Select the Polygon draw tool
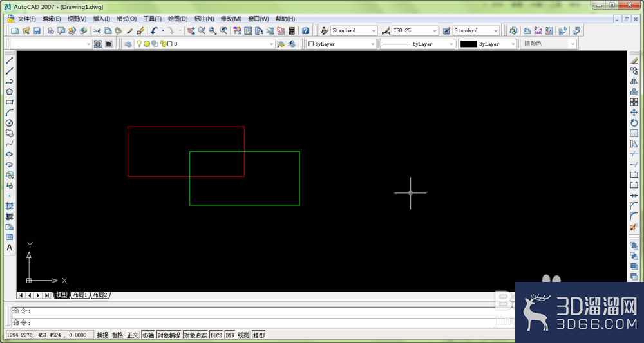The image size is (644, 343). [x=10, y=91]
